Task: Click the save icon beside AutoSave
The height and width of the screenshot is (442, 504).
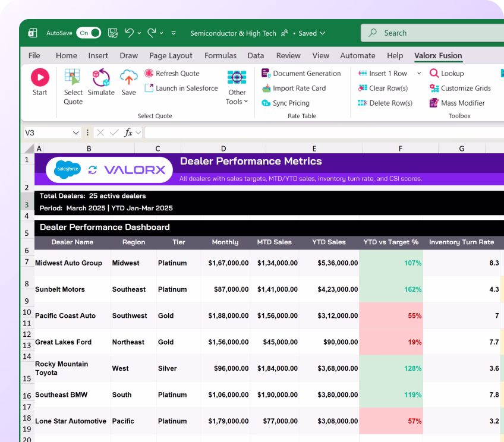Action: pos(112,33)
